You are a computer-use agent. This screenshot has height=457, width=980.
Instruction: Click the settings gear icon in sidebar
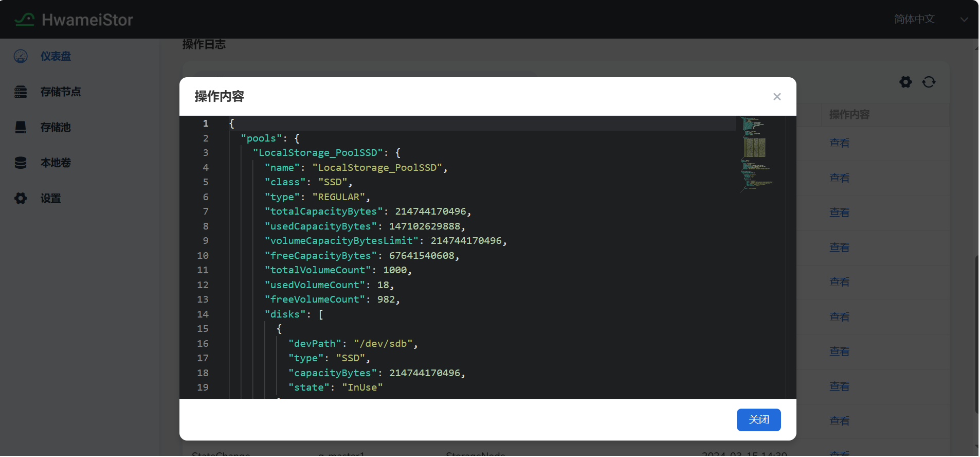[21, 198]
